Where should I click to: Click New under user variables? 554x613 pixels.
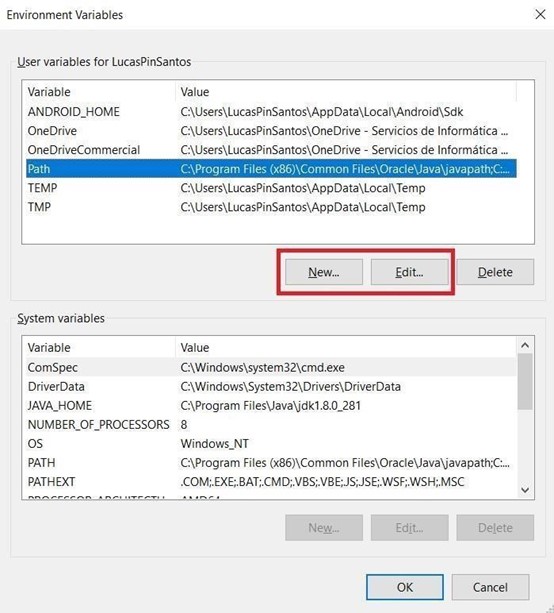[x=324, y=272]
